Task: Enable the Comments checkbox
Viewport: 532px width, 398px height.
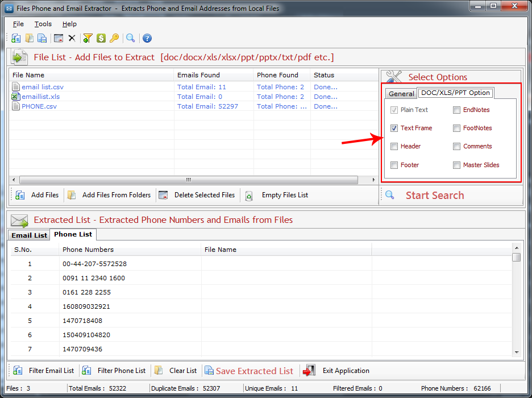Action: tap(456, 147)
